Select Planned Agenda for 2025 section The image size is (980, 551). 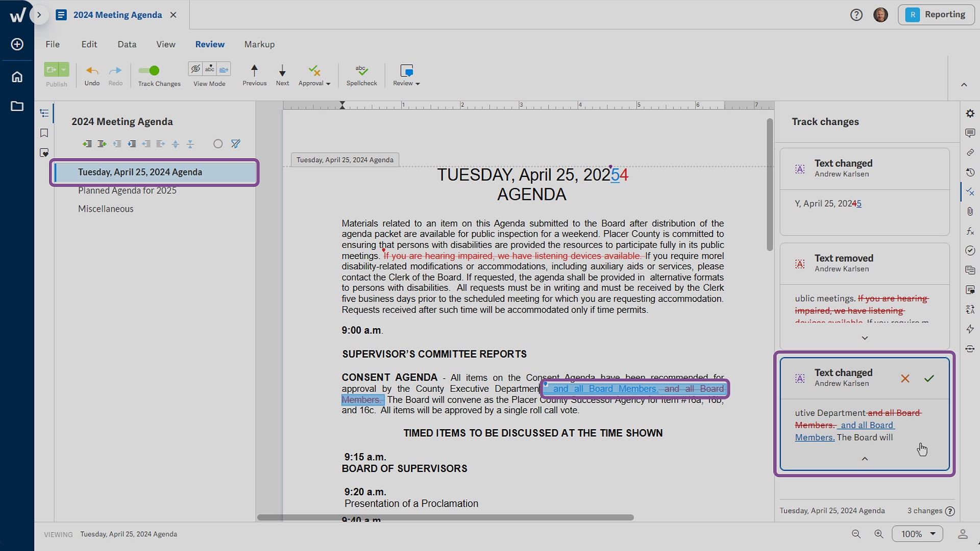point(127,190)
